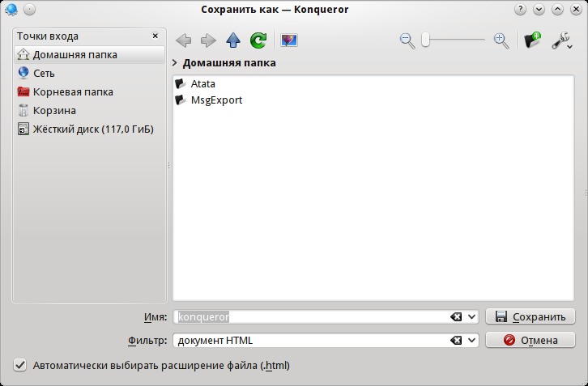Image resolution: width=588 pixels, height=386 pixels.
Task: Click the zoom in magnifier icon
Action: [x=501, y=40]
